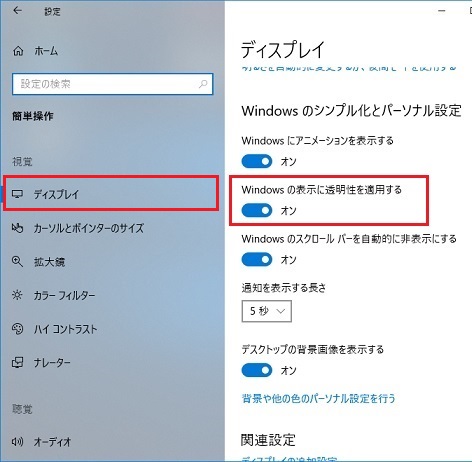Toggle Windows にアニメーションを表示する switch
Image resolution: width=472 pixels, height=462 pixels.
click(257, 161)
